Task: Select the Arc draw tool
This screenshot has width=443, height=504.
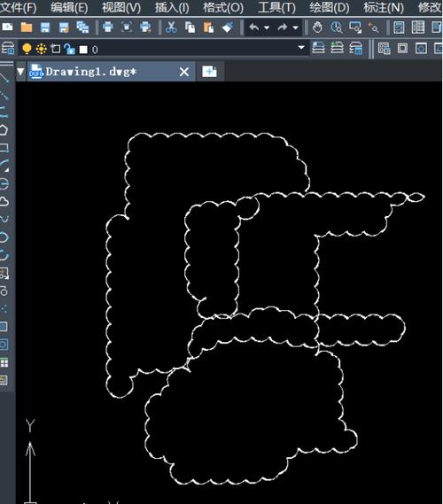Action: [4, 166]
